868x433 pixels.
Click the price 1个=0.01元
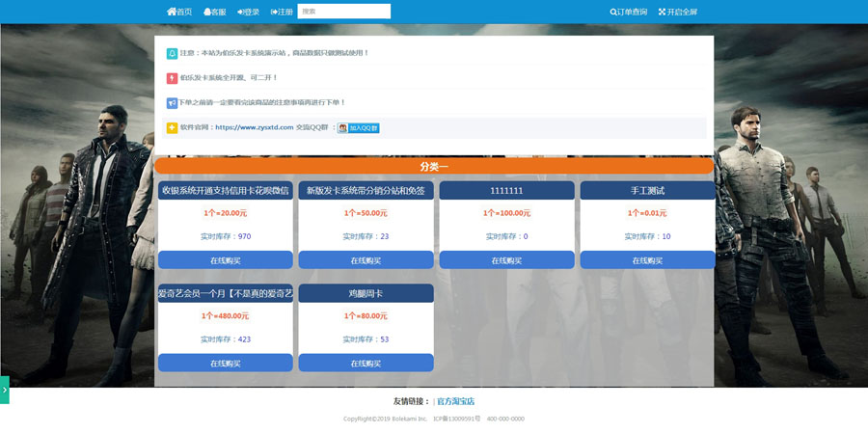647,213
